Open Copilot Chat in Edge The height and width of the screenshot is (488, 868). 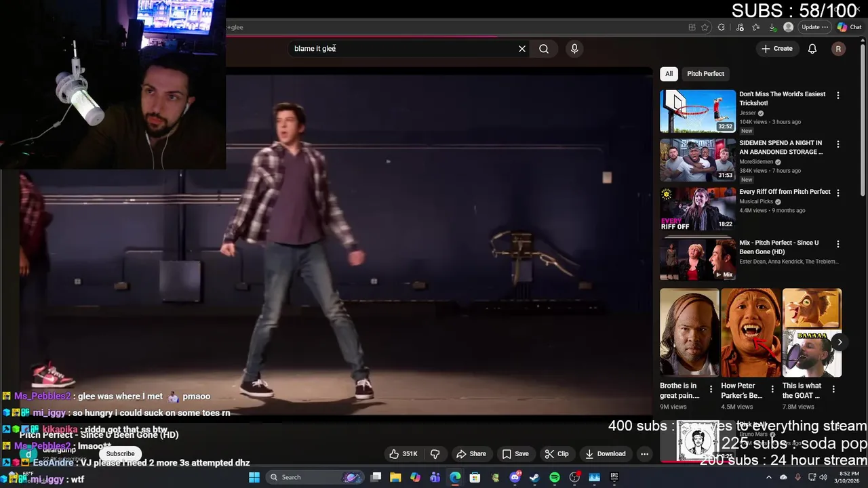pyautogui.click(x=849, y=27)
